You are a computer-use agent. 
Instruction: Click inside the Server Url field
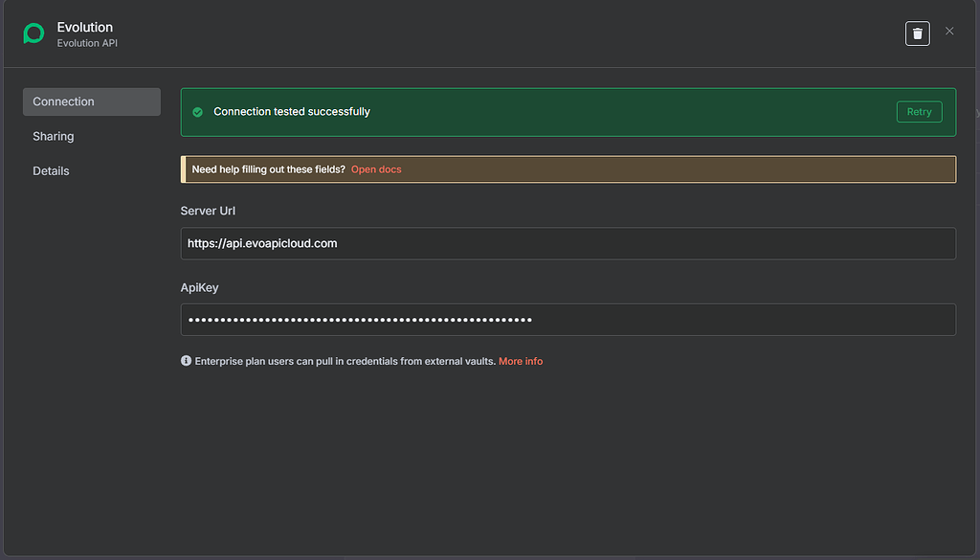click(568, 243)
